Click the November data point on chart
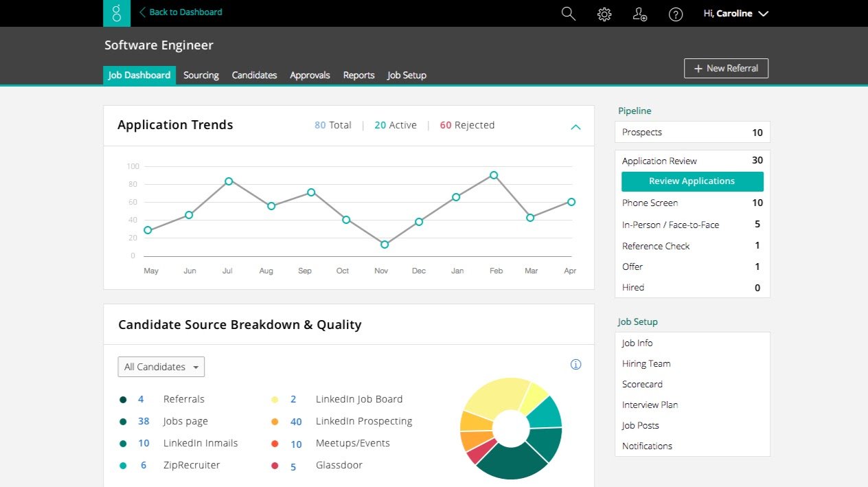Image resolution: width=868 pixels, height=487 pixels. [x=385, y=245]
